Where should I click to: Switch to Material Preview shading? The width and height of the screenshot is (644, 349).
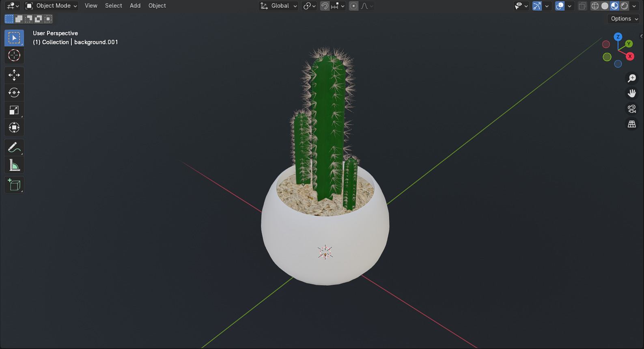pyautogui.click(x=614, y=6)
